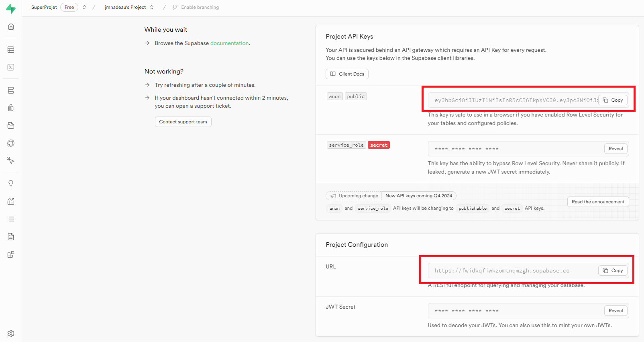
Task: Open the Edge Functions globe icon
Action: pos(11,143)
